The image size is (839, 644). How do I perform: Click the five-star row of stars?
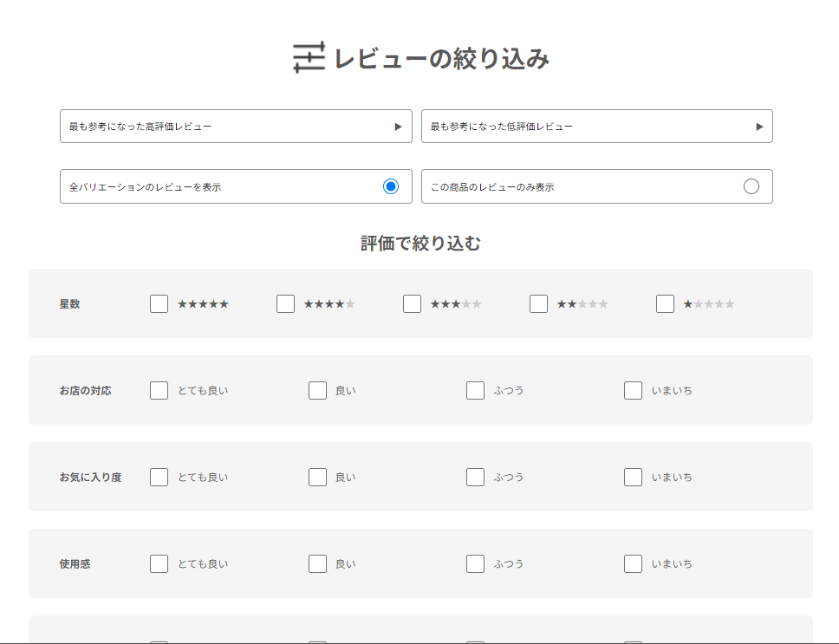[x=205, y=303]
